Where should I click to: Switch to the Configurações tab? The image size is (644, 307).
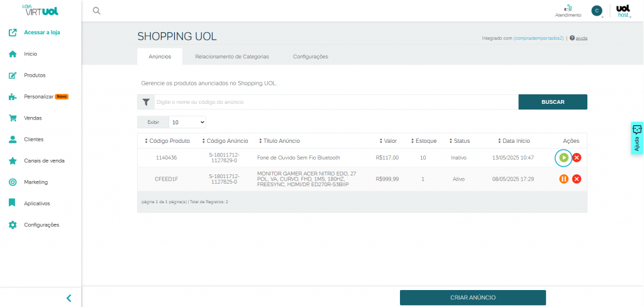point(311,57)
